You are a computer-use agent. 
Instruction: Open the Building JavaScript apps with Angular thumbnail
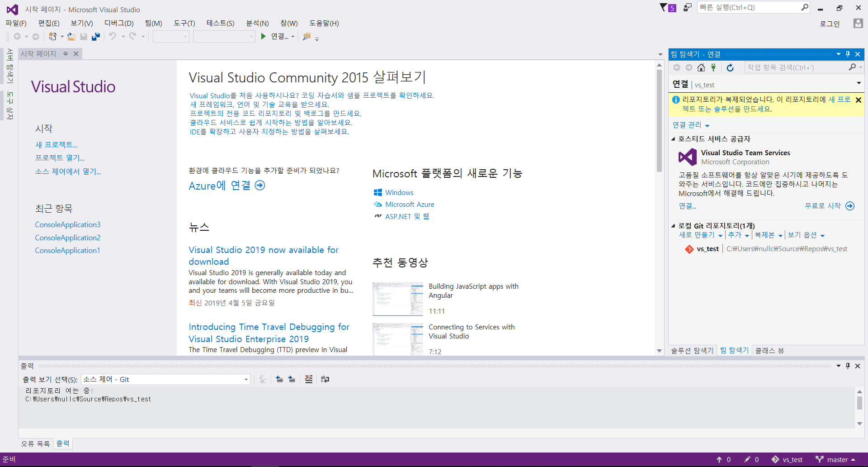pyautogui.click(x=398, y=299)
